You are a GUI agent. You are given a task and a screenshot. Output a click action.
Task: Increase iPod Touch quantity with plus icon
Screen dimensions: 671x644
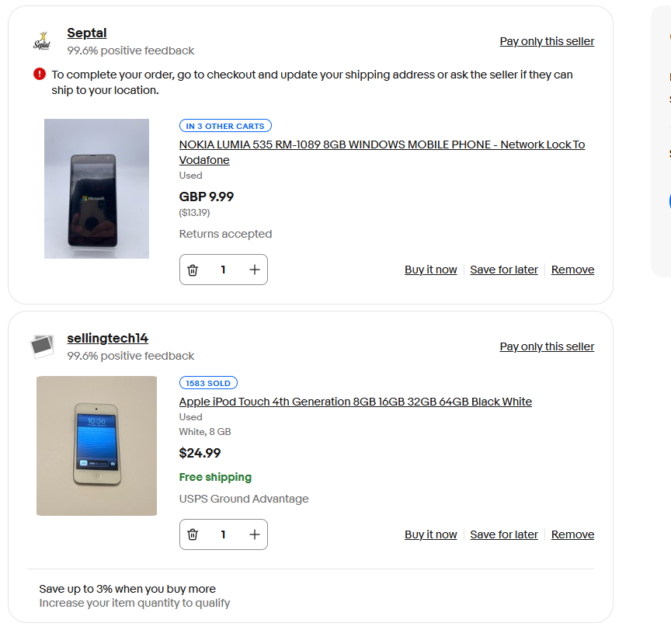click(x=254, y=534)
